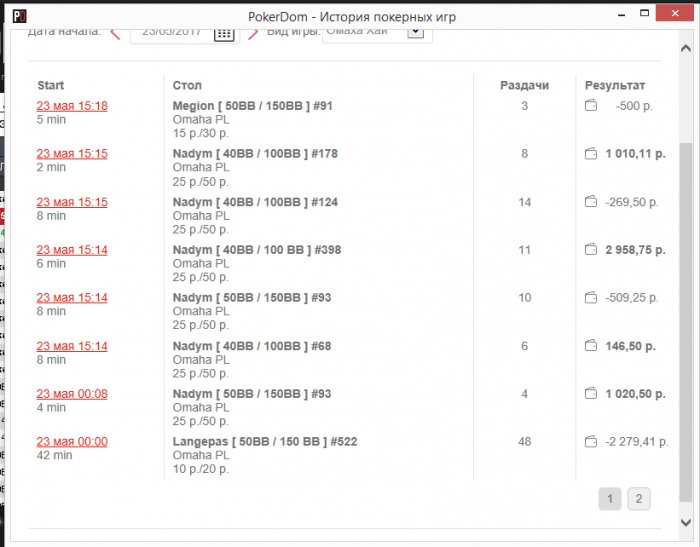Viewport: 700px width, 547px height.
Task: Click the PokerDom app icon in title bar
Action: [x=19, y=17]
